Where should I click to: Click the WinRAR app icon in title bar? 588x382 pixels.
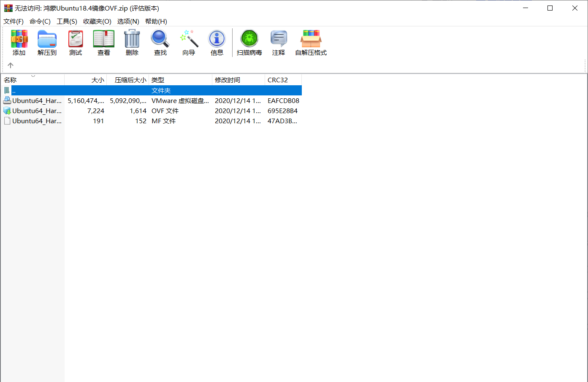coord(8,8)
